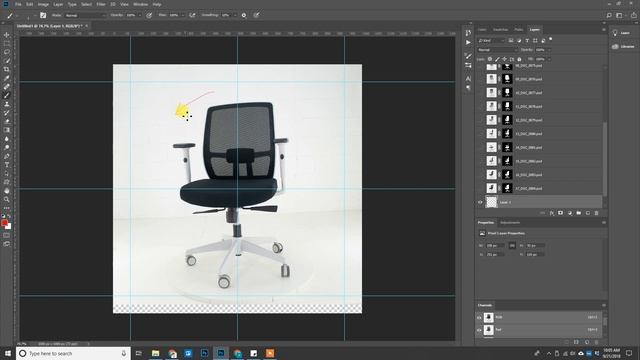This screenshot has width=640, height=360.
Task: Show the 17_DSC layer via its visibility box
Action: coord(480,188)
